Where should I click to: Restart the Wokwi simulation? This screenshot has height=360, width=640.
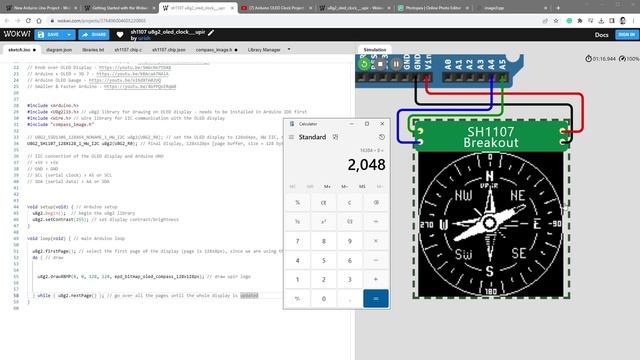tap(364, 64)
